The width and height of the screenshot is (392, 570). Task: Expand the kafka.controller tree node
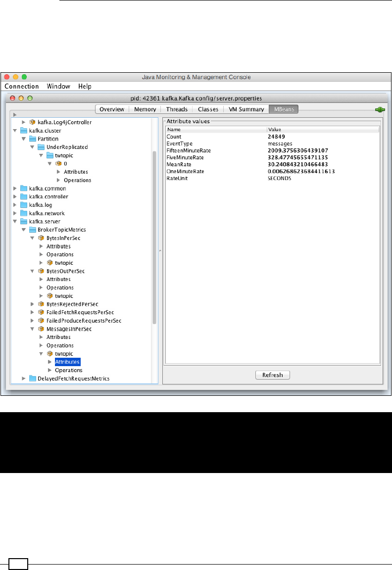click(15, 196)
